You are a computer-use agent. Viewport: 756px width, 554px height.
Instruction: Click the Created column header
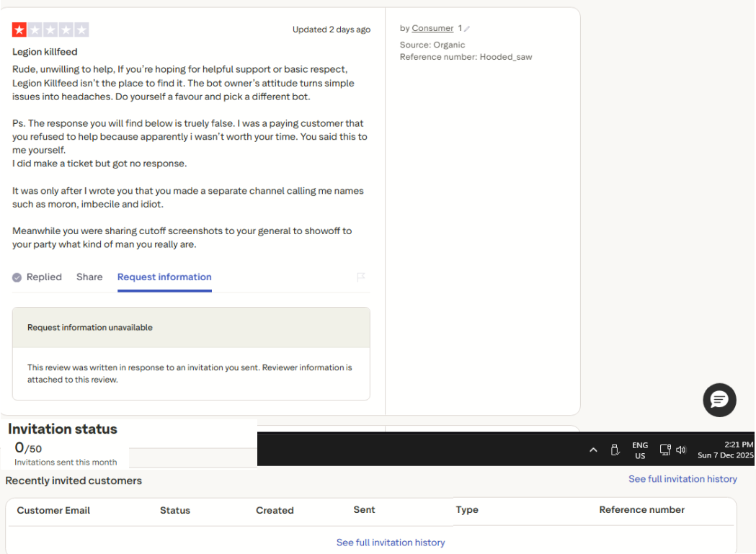click(275, 510)
